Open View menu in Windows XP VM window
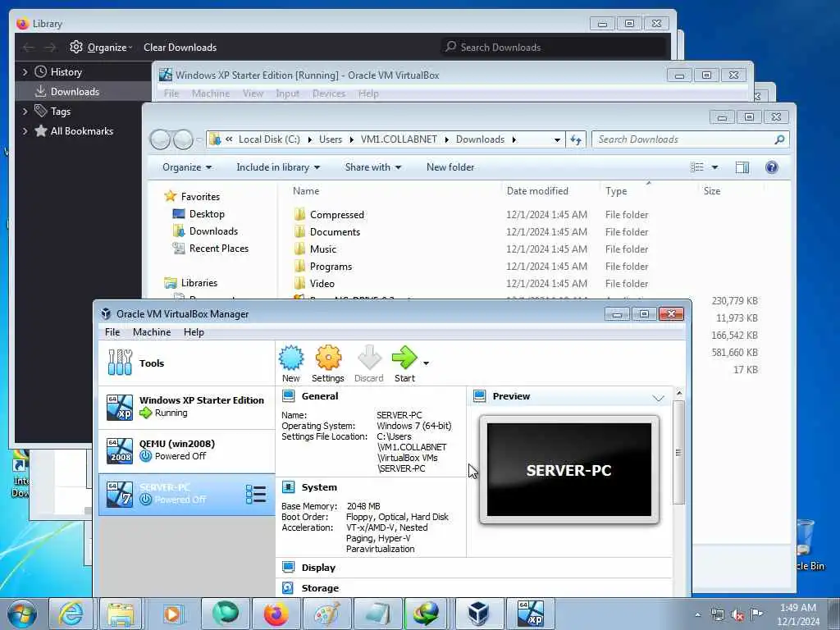The image size is (840, 630). 253,94
